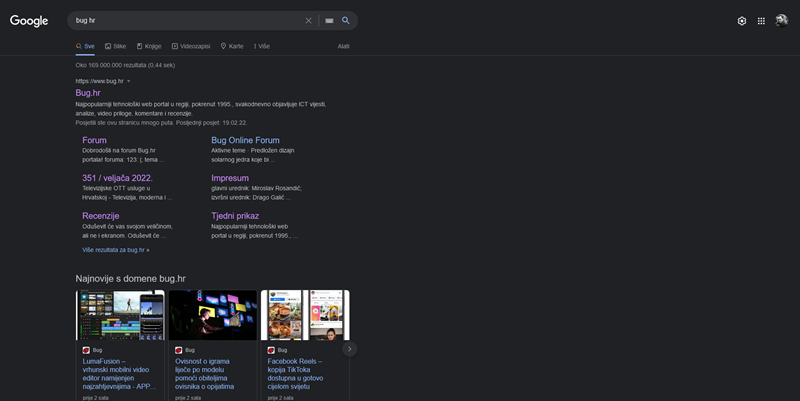The height and width of the screenshot is (401, 800).
Task: Expand dropdown arrow beside https://www.bug.hr
Action: [x=129, y=81]
